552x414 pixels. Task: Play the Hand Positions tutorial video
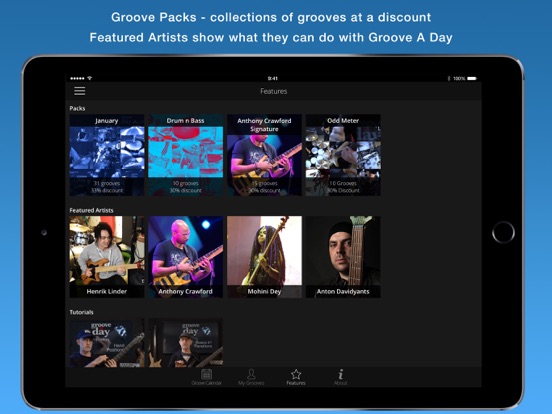[107, 343]
